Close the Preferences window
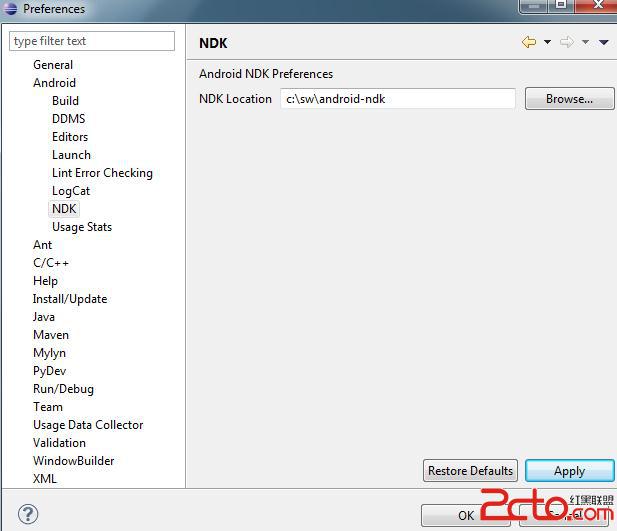 coord(598,5)
